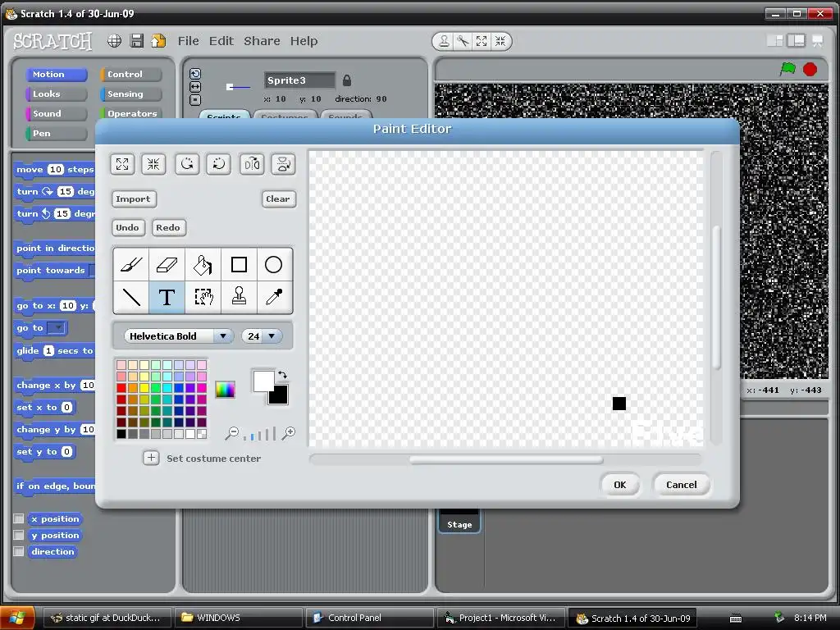This screenshot has height=630, width=840.
Task: Open the 'go to' block dropdown
Action: [57, 327]
